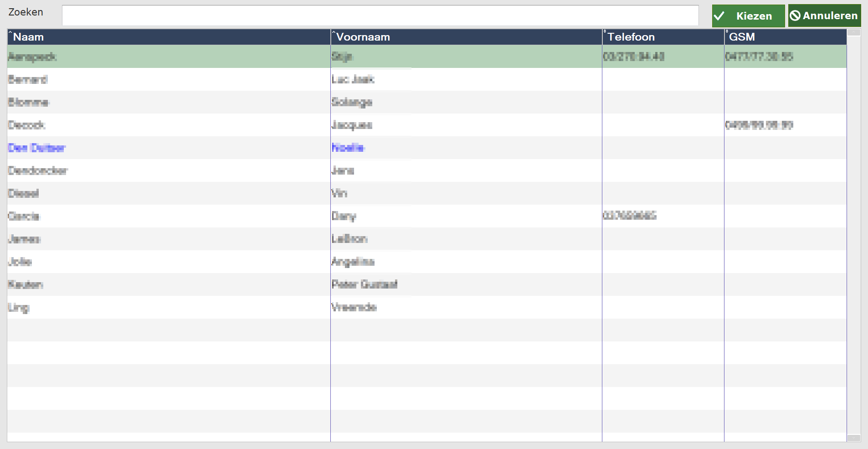Sort by the Telefoon column header
Viewport: 868px width, 449px height.
[663, 37]
